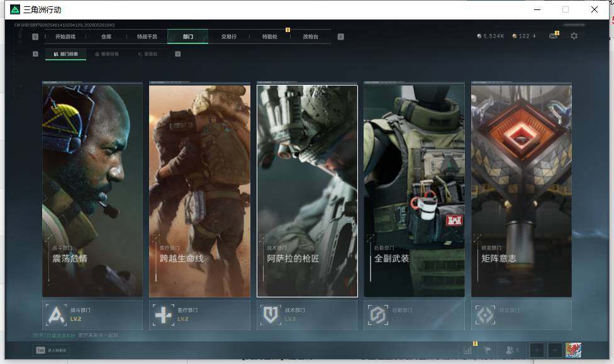Click the previous-tab key icon left of 开始游戏
This screenshot has width=614, height=364.
(35, 36)
